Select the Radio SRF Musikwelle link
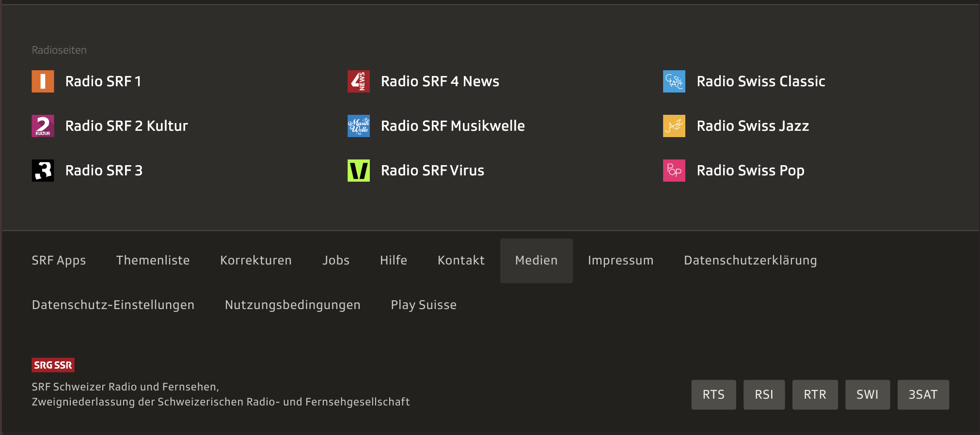Viewport: 980px width, 435px height. (x=453, y=126)
